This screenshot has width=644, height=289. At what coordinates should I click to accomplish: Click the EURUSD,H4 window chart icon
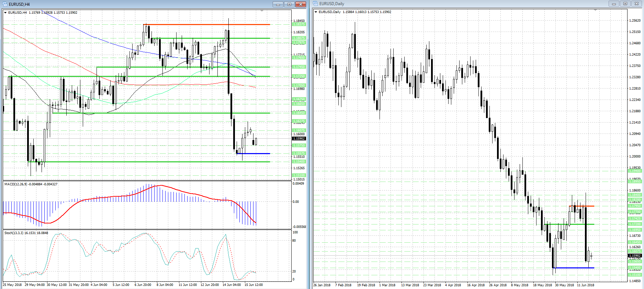[x=5, y=4]
